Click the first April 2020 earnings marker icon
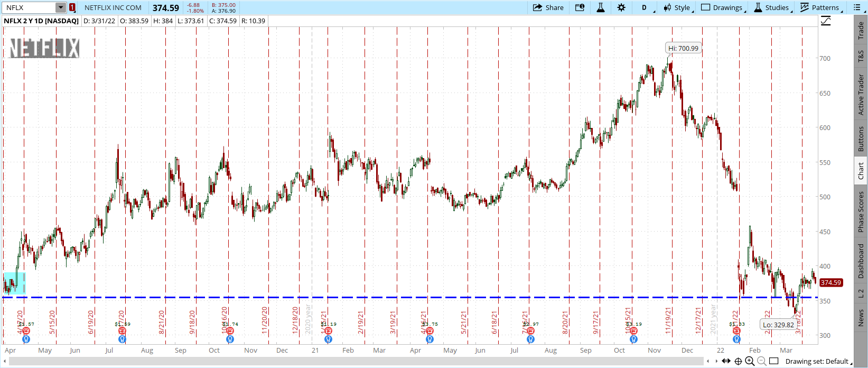 [x=26, y=332]
